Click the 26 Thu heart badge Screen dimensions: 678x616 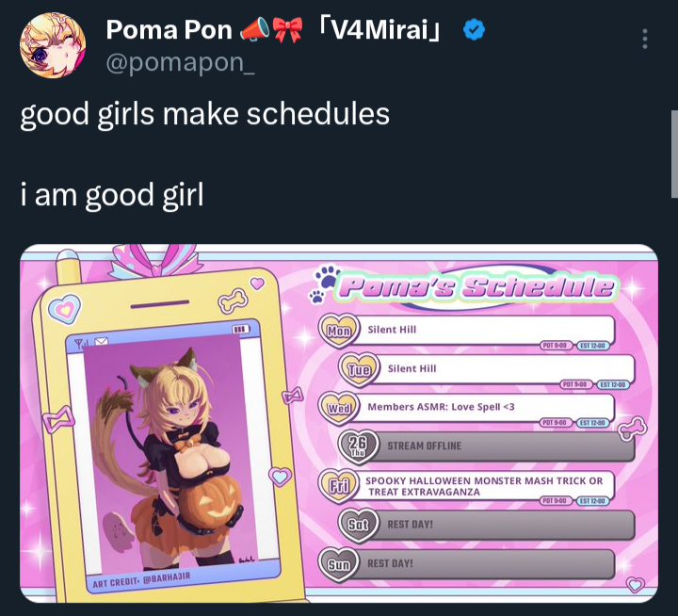point(359,446)
